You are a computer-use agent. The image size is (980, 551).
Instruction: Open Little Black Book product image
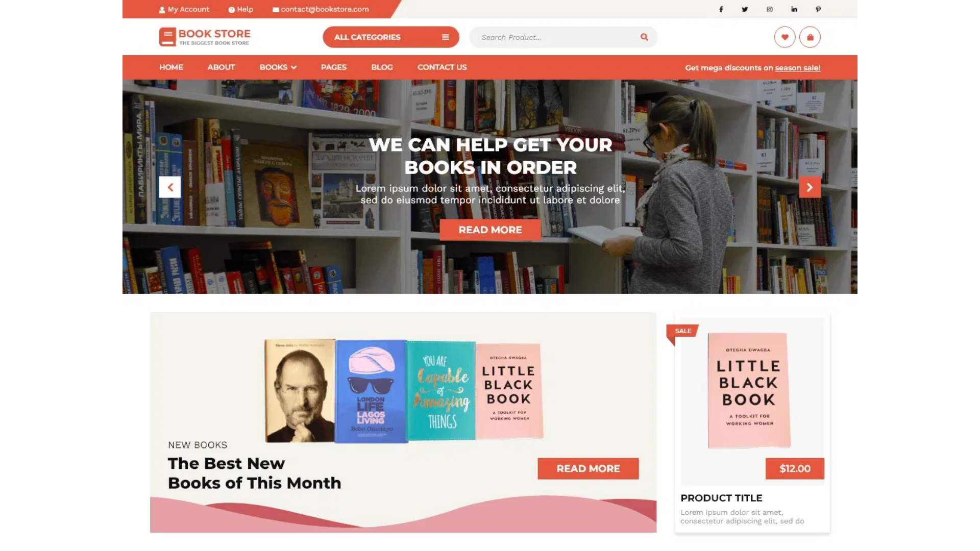[749, 391]
